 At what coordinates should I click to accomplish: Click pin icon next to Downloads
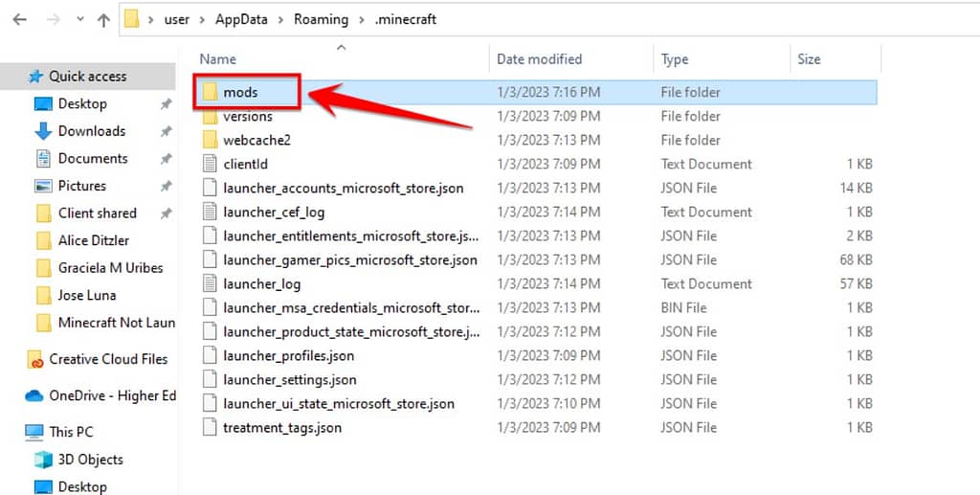point(166,132)
